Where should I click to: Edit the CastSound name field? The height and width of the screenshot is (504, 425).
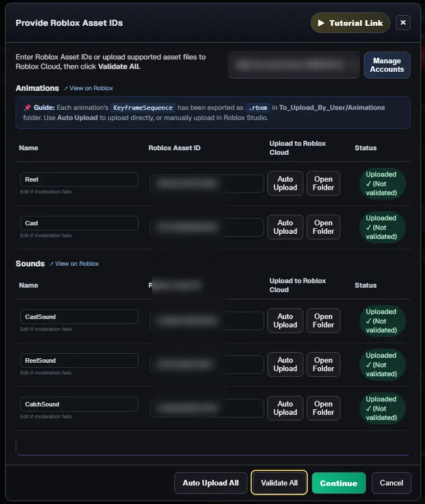[79, 317]
